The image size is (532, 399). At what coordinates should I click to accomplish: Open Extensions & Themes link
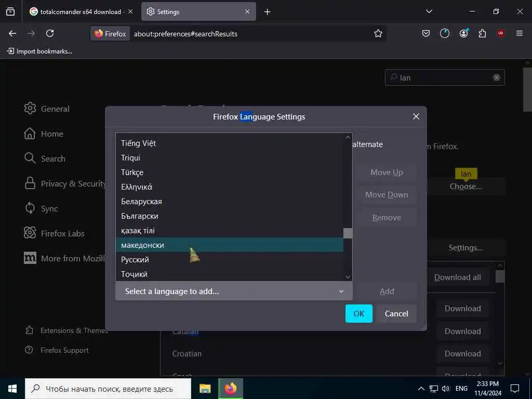[x=66, y=330]
